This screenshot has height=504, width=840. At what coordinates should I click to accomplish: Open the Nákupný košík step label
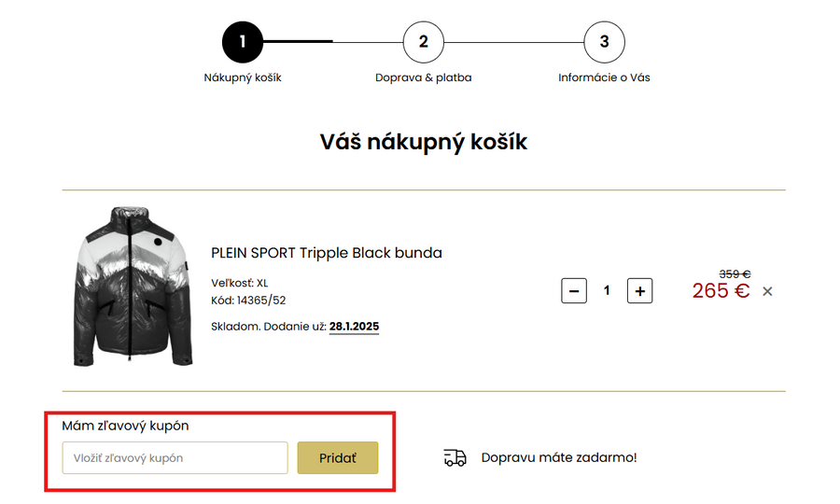(x=243, y=77)
